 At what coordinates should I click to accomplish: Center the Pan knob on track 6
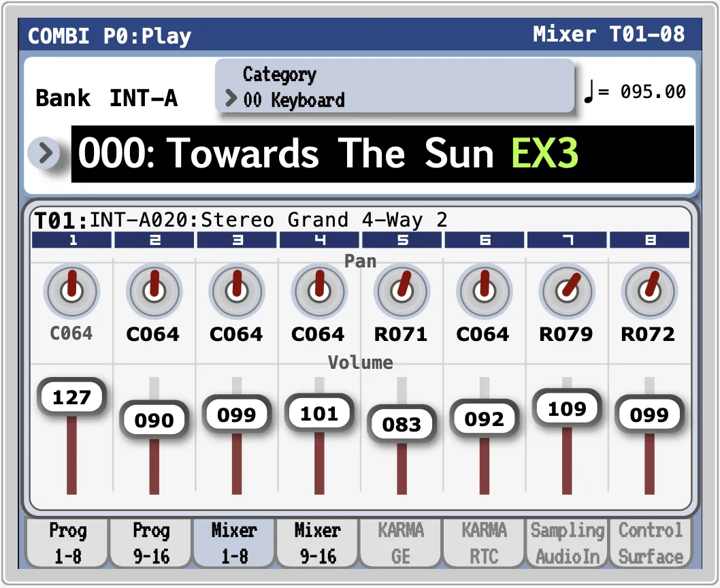click(484, 291)
